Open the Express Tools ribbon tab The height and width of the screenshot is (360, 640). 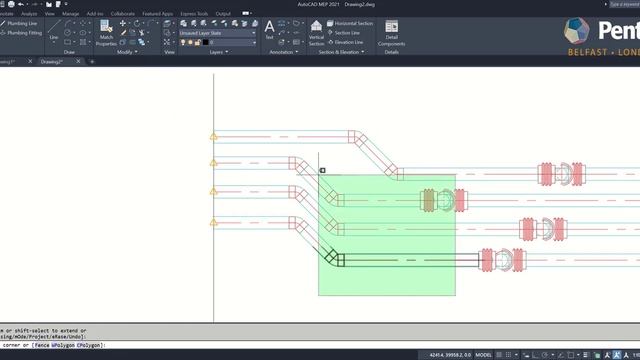click(x=194, y=13)
